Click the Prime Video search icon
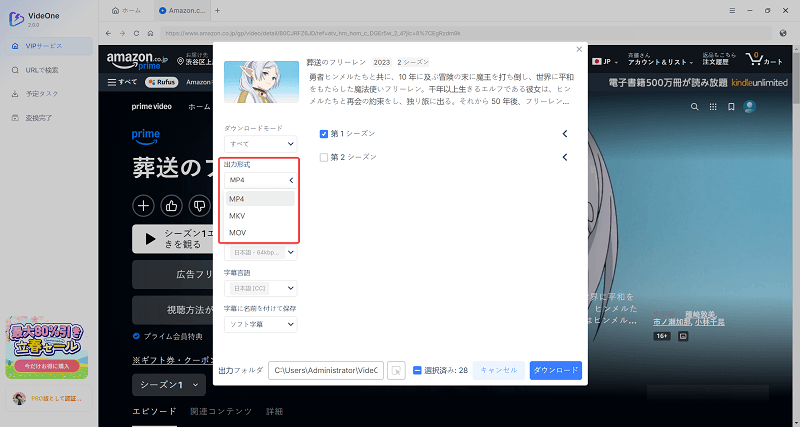 tap(694, 107)
